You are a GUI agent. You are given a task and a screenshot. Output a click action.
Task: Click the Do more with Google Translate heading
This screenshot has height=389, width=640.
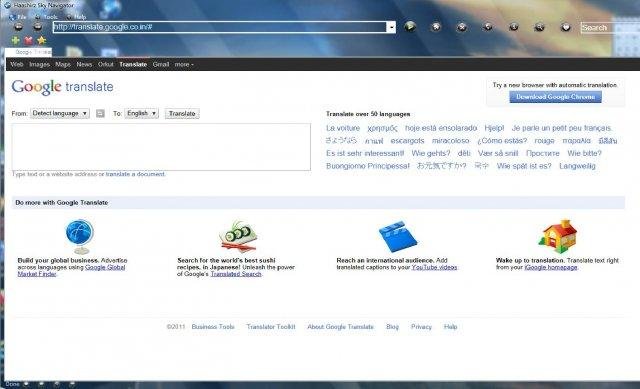(62, 202)
